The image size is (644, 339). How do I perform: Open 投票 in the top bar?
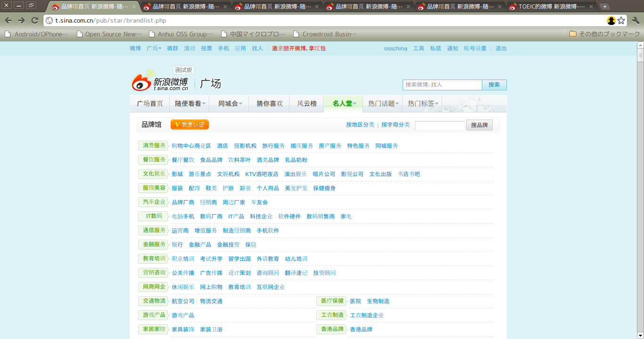[x=206, y=48]
